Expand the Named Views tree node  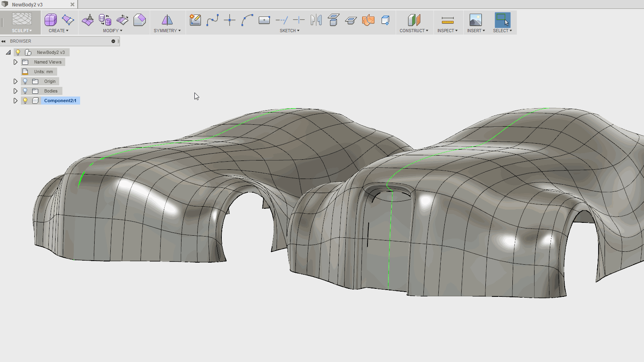click(x=15, y=62)
